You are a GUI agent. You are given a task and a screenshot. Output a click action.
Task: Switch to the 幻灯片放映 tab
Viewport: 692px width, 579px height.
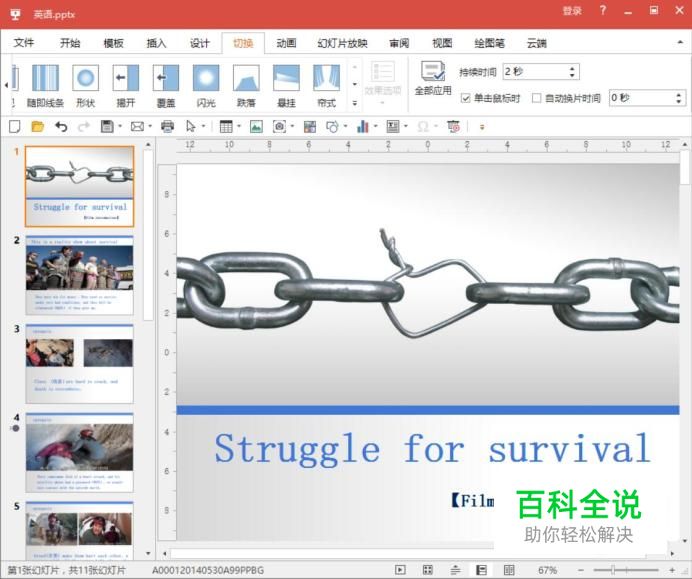[342, 43]
